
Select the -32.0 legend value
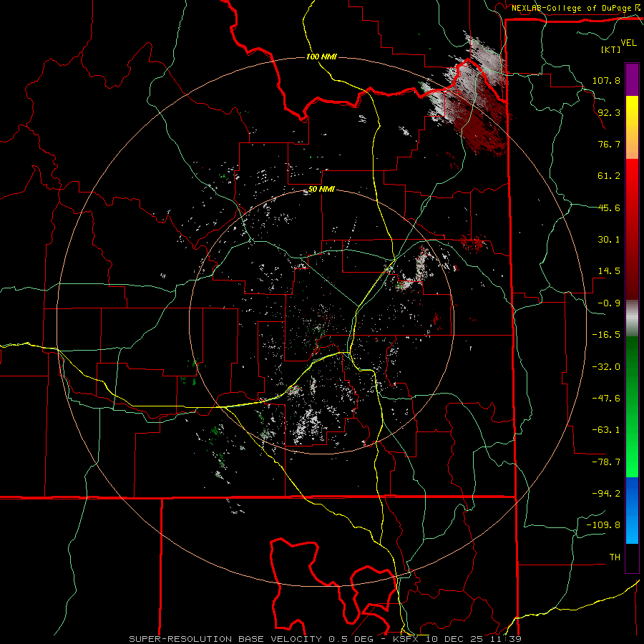[606, 367]
